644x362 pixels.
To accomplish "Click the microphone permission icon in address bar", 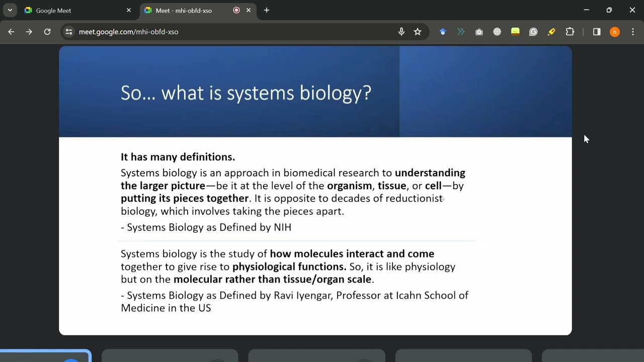I will click(x=401, y=32).
